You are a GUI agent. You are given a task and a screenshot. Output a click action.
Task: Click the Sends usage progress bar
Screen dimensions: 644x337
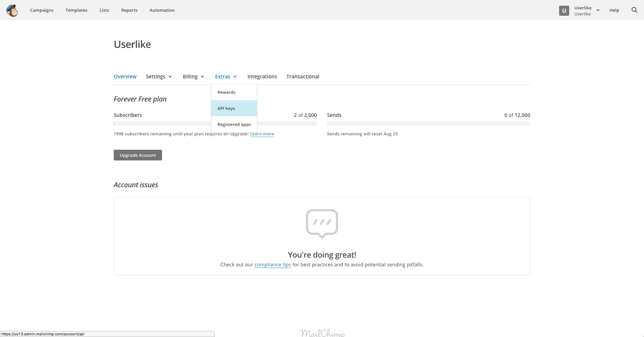(428, 124)
